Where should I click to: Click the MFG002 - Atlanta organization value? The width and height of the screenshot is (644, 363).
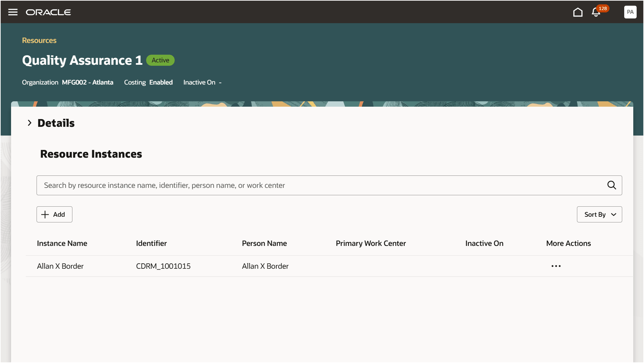87,82
